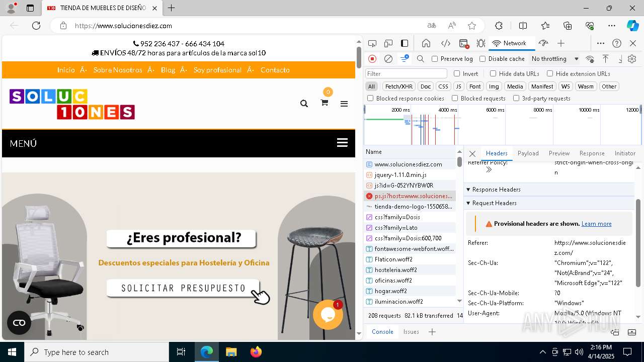Screen dimensions: 644x362
Task: Open Customize DevTools three-dot menu
Action: pos(601,43)
